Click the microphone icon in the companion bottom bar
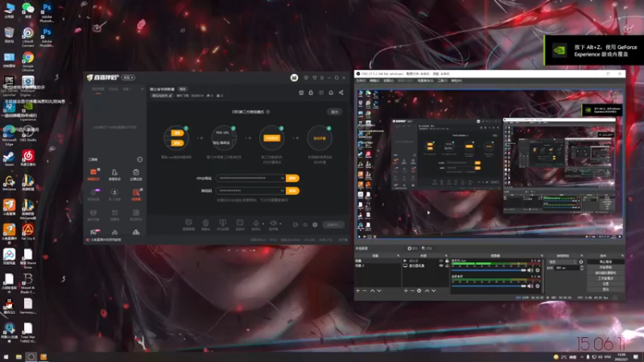The image size is (644, 362). point(256,223)
